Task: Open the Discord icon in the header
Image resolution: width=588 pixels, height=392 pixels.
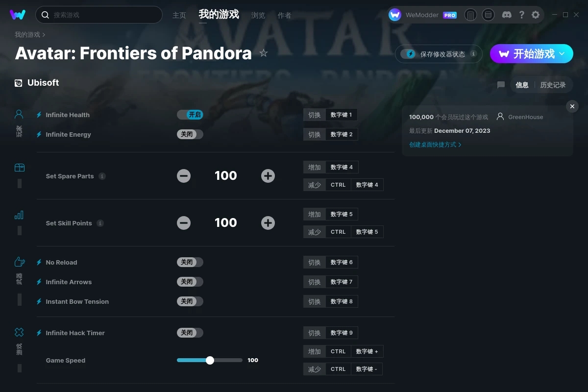Action: pos(507,15)
